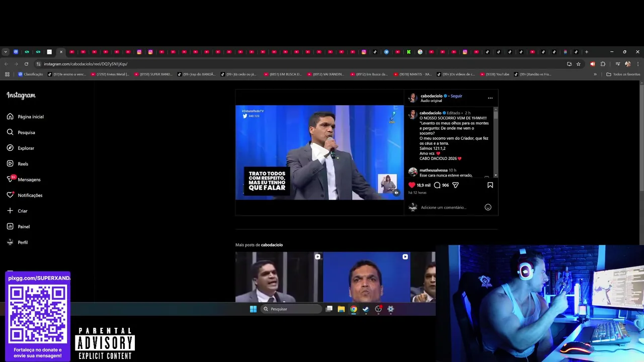Image resolution: width=644 pixels, height=362 pixels.
Task: Click browser back arrow
Action: 6,64
